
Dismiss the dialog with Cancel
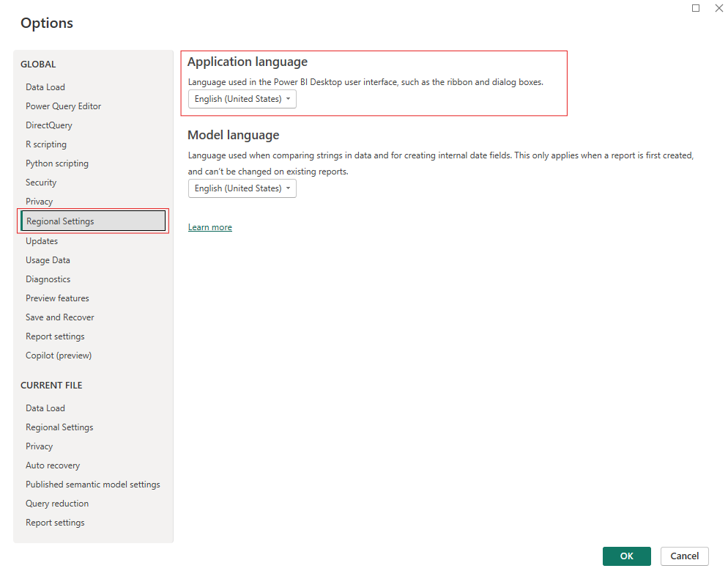[684, 556]
